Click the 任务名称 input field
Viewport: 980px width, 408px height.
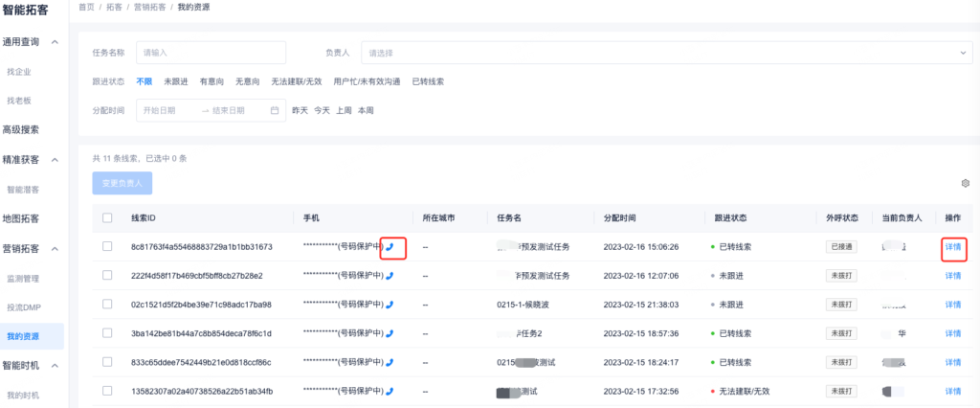click(218, 53)
